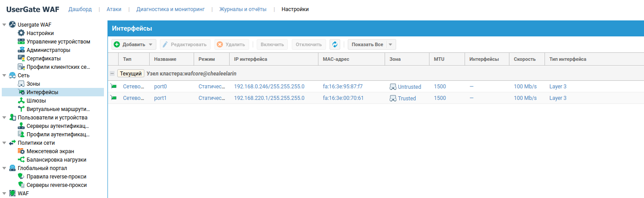Click the Серверы reverse-прокси icon
644x198 pixels.
tap(21, 185)
